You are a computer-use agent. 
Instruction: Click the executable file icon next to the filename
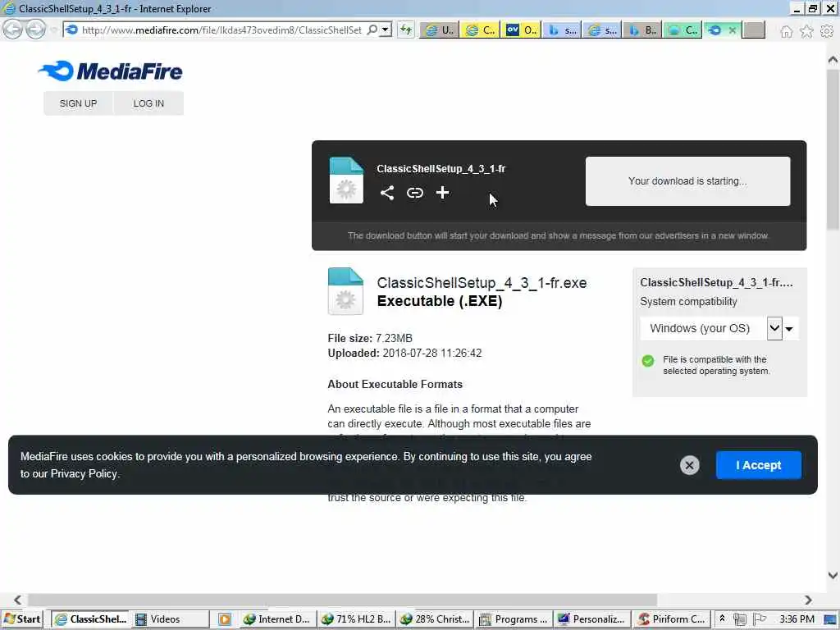coord(345,291)
